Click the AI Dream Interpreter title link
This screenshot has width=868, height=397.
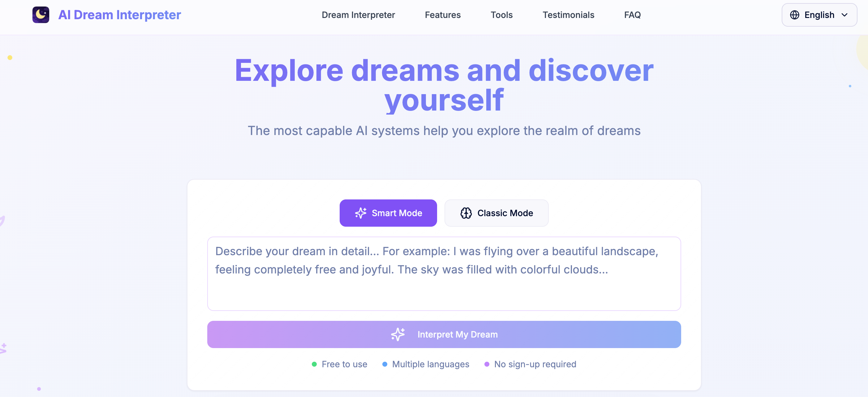119,15
